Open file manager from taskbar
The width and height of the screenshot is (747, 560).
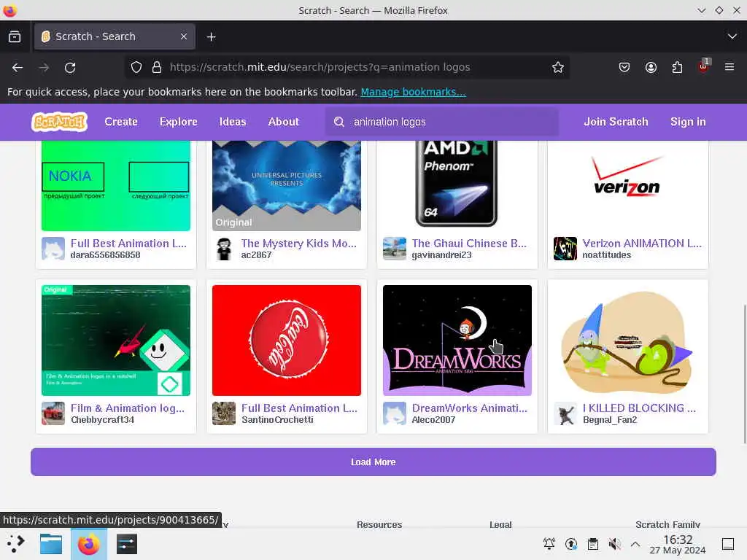coord(51,544)
